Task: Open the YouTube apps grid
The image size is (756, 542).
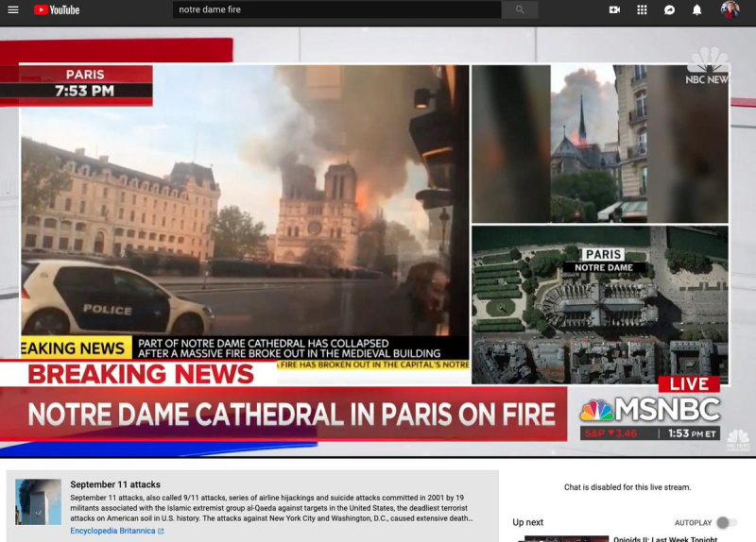Action: pyautogui.click(x=642, y=9)
